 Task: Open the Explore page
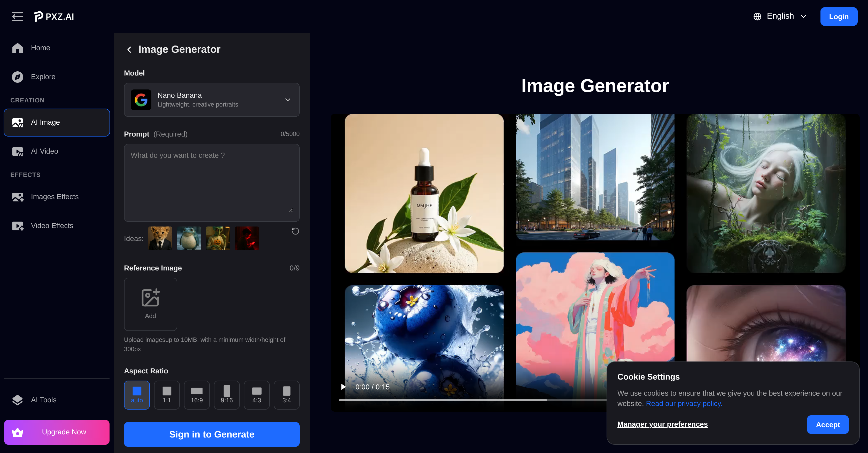coord(43,77)
